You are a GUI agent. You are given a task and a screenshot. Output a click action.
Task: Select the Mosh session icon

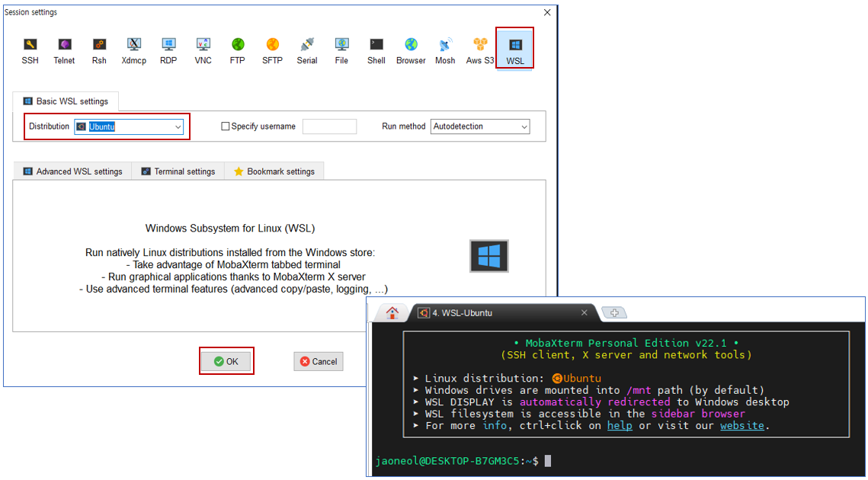point(445,51)
